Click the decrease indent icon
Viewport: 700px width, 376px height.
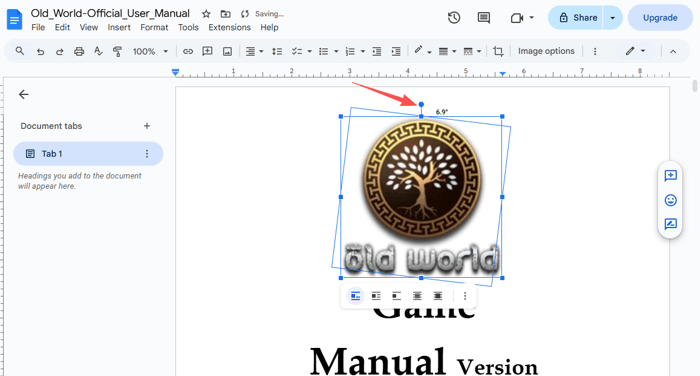[x=377, y=51]
